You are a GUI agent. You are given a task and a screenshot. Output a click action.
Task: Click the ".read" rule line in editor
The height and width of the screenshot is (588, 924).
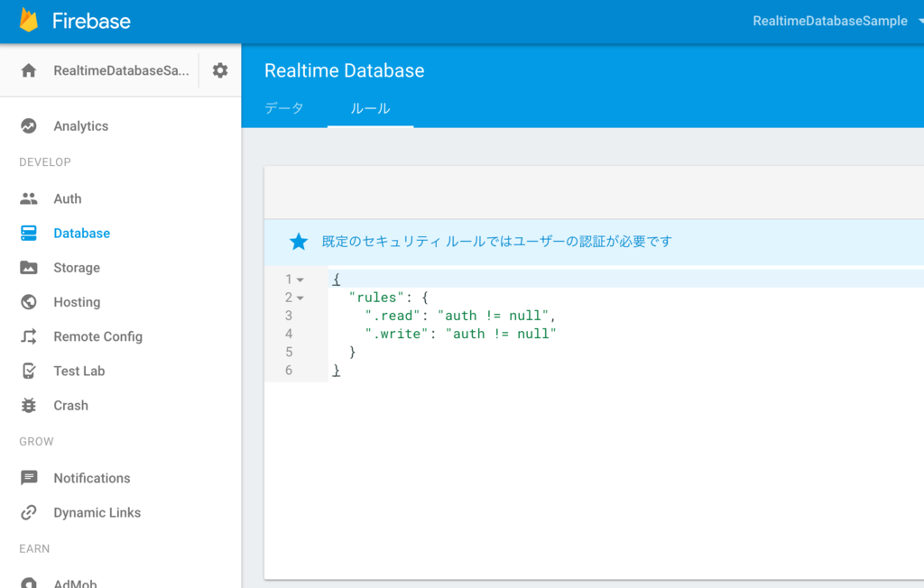[x=460, y=316]
